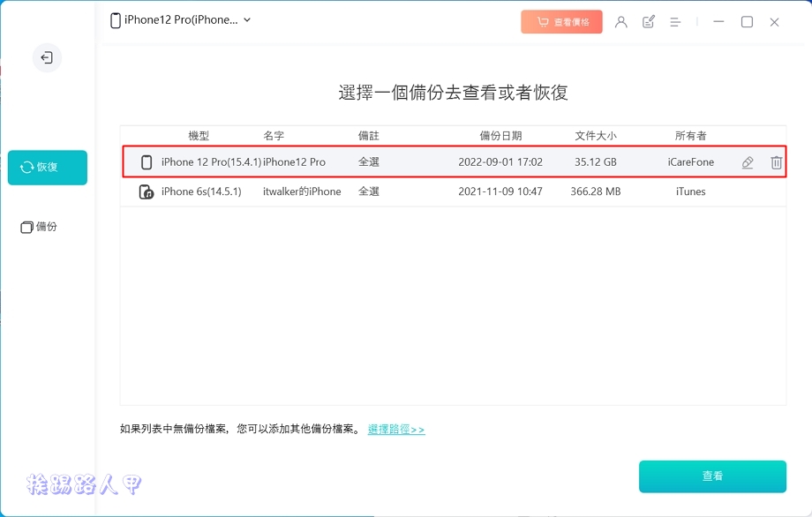Click the 文件大小 column header

point(596,136)
